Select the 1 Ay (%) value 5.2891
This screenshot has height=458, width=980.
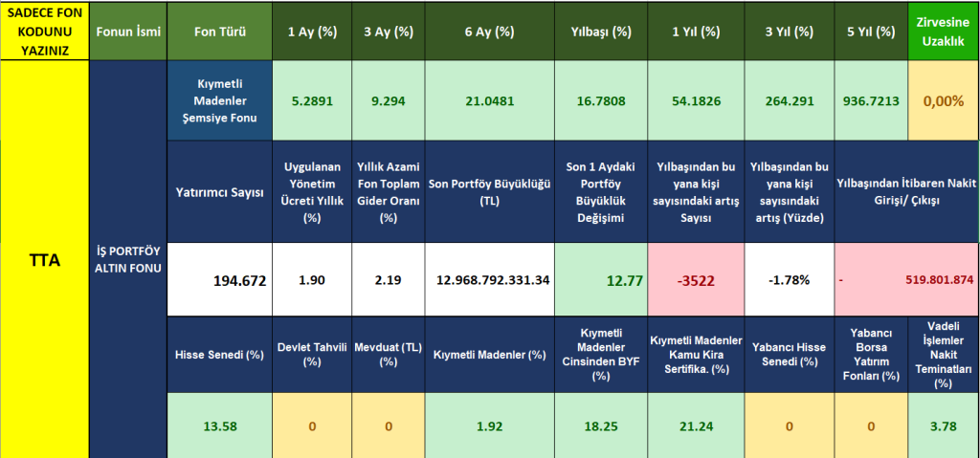point(312,101)
